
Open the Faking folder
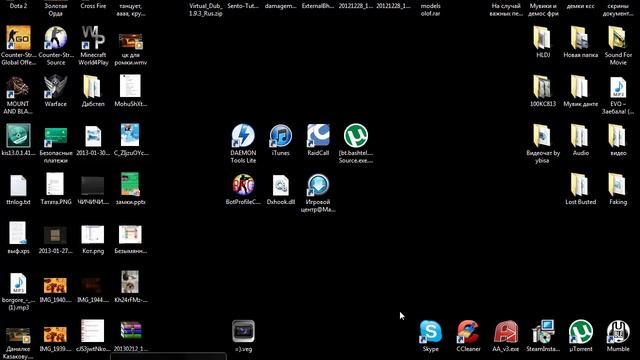coord(618,185)
